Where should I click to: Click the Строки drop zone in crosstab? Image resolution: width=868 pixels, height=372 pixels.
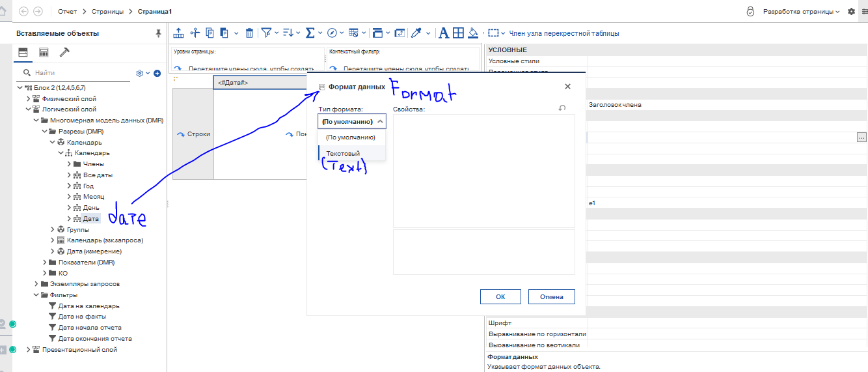pos(193,134)
